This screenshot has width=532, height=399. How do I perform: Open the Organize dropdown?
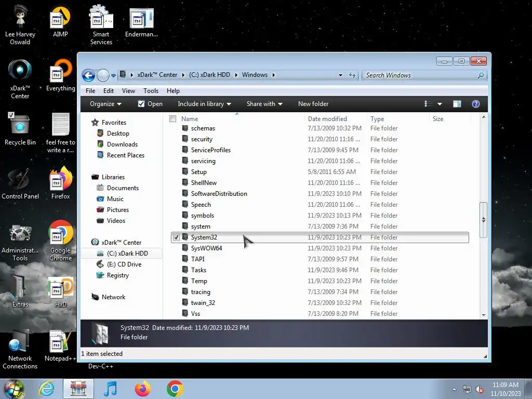(105, 104)
